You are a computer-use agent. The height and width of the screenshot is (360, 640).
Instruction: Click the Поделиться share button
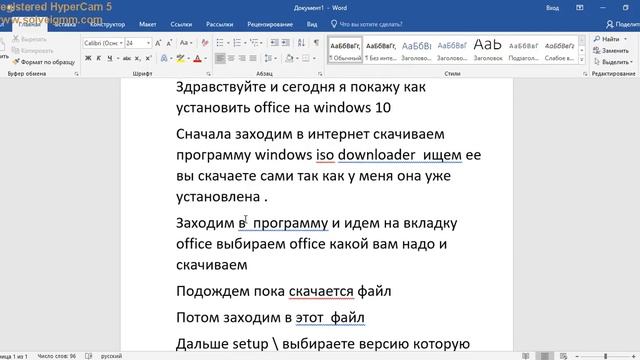pos(623,24)
